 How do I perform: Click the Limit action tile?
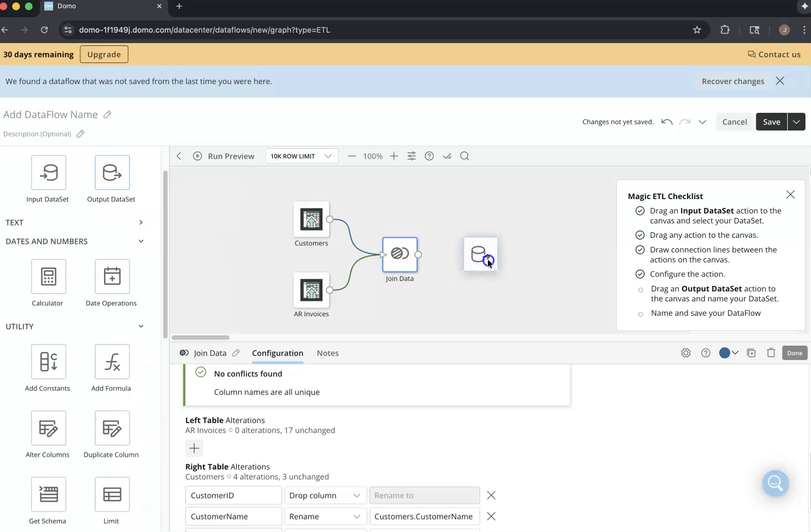pyautogui.click(x=112, y=494)
